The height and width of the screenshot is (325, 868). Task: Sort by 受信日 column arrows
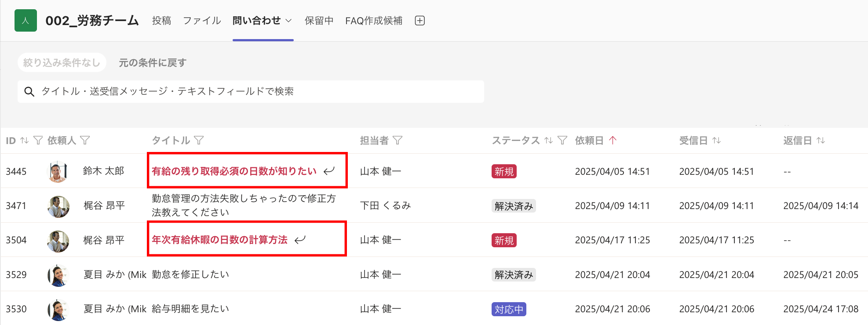click(717, 140)
